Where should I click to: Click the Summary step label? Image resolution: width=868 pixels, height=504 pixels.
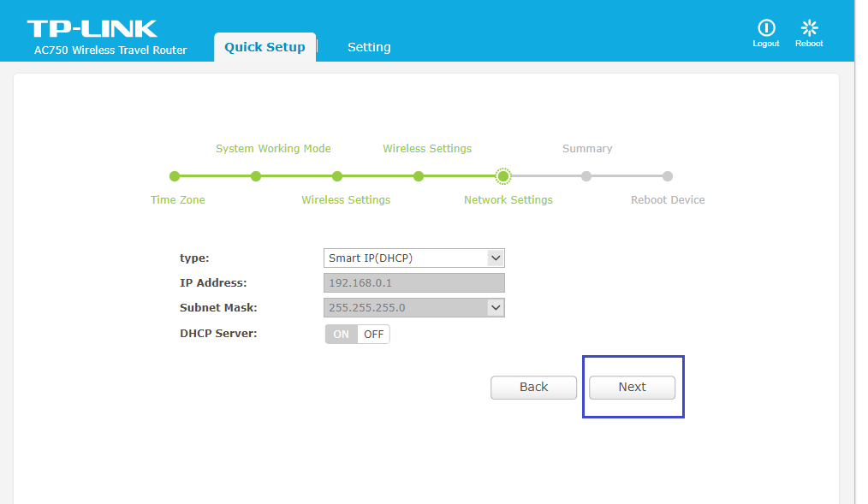click(x=587, y=149)
